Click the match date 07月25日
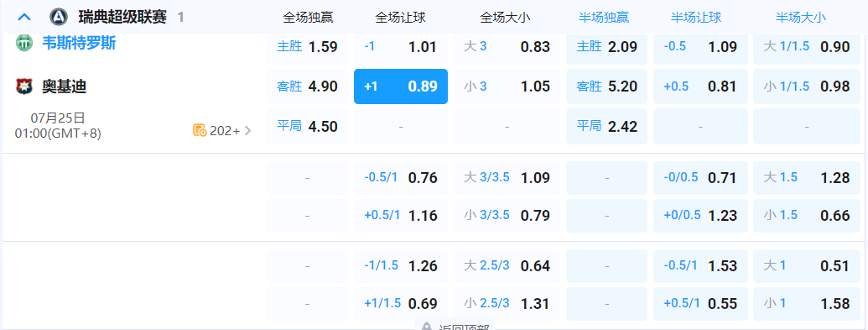Viewport: 868px width, 330px height. pyautogui.click(x=58, y=118)
